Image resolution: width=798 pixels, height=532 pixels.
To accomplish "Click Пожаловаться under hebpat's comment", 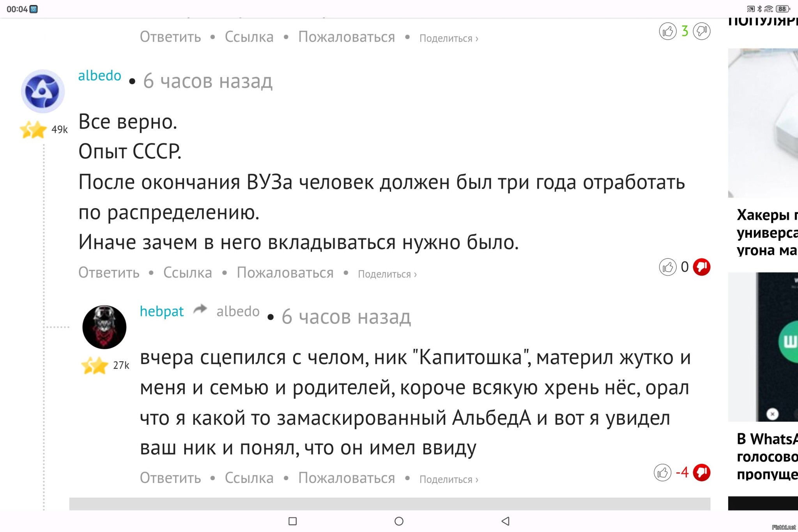I will tap(347, 478).
